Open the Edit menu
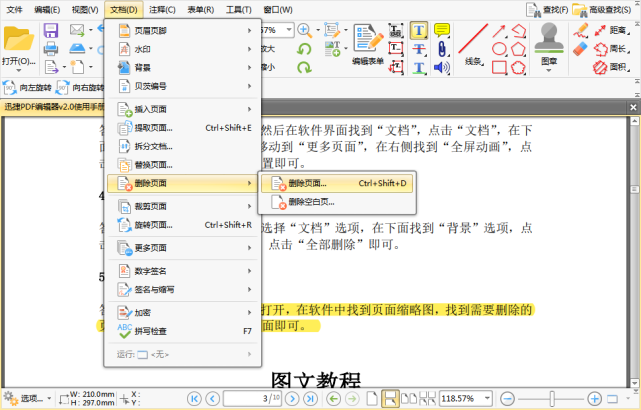The image size is (641, 410). click(47, 9)
